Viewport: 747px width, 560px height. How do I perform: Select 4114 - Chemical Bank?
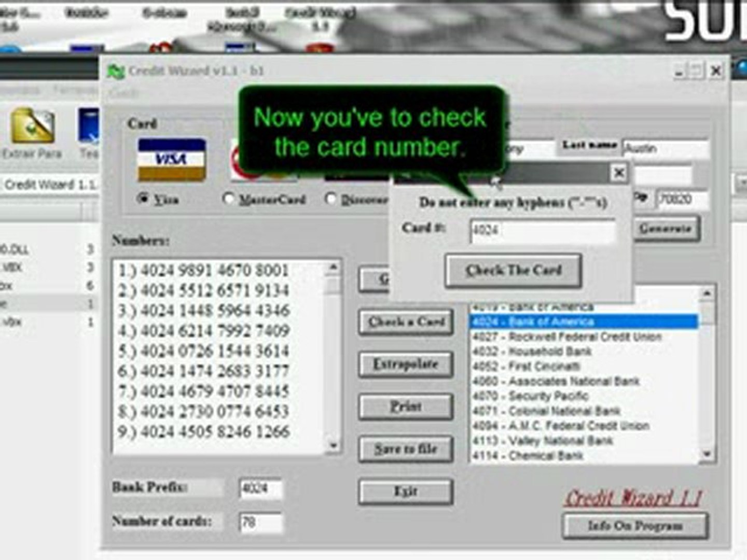coord(584,456)
